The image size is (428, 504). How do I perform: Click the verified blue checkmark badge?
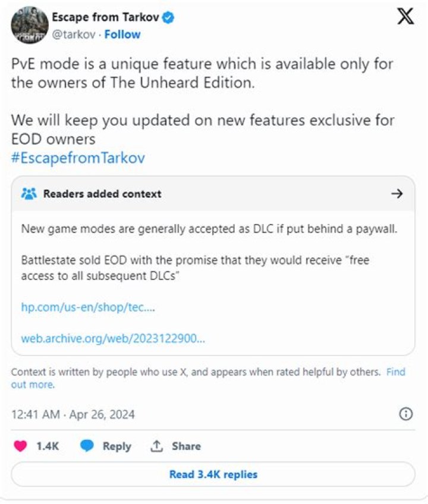tap(169, 17)
